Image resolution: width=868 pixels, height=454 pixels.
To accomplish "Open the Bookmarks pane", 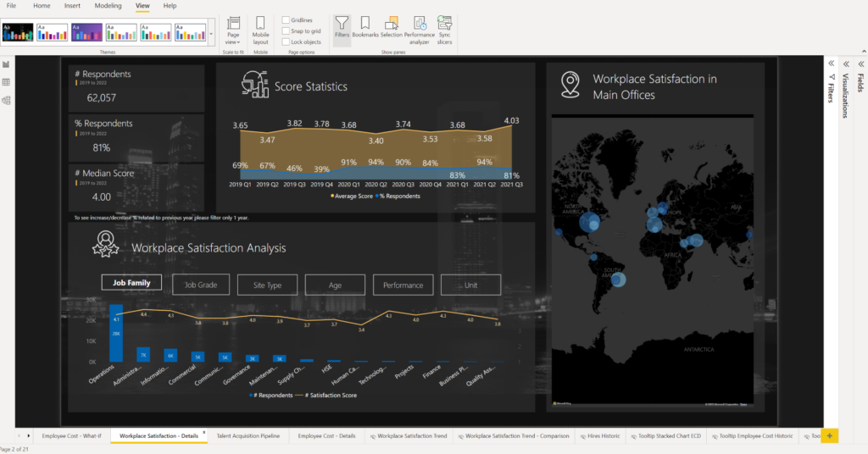I will pos(365,27).
